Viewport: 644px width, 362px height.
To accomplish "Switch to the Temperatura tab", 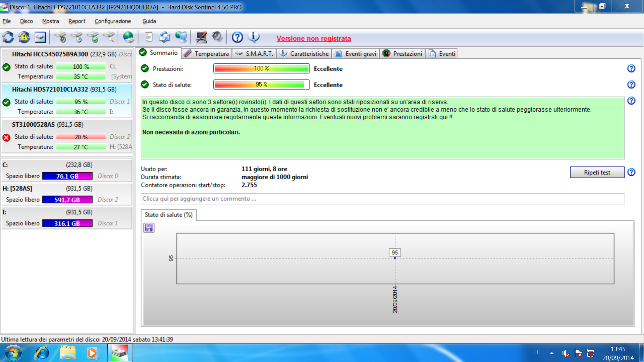I will [x=207, y=54].
